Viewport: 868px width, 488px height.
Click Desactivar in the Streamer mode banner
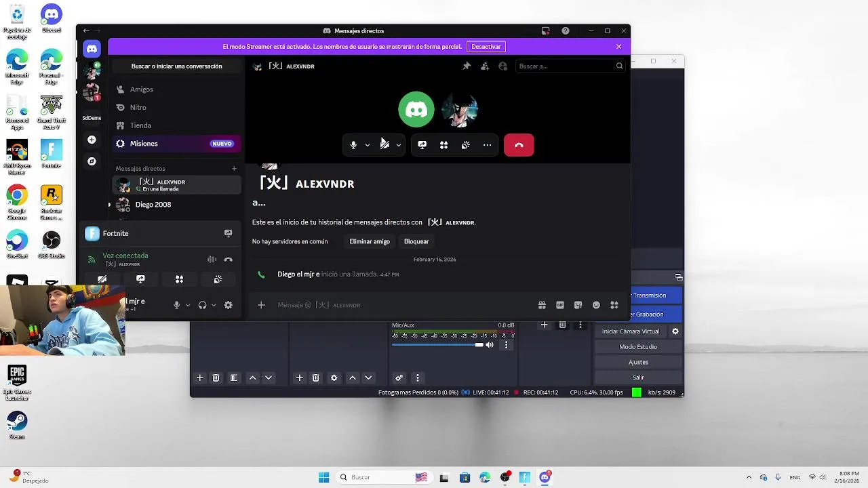[x=486, y=47]
